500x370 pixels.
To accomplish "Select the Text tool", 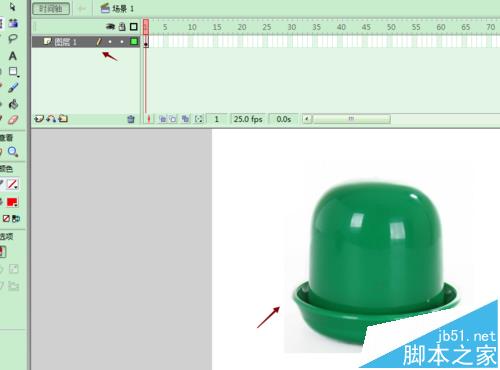I will 13,55.
